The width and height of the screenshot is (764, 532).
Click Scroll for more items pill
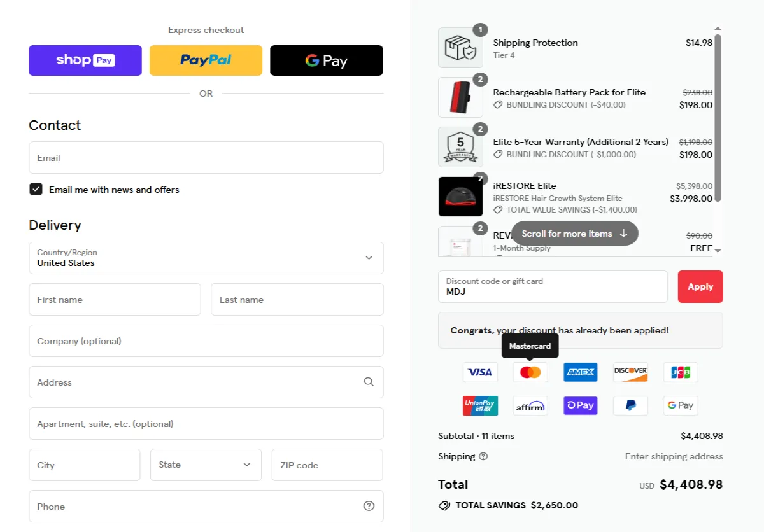(575, 234)
